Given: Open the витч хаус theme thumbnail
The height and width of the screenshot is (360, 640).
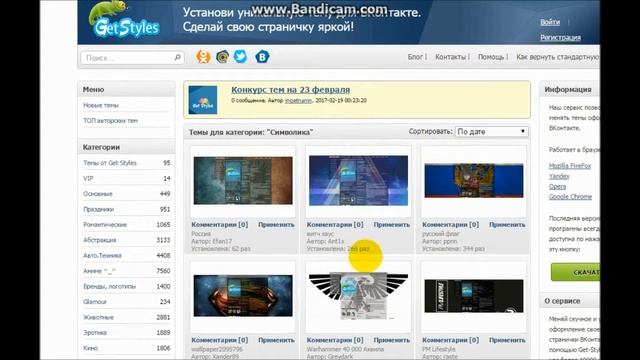Looking at the screenshot, I should coord(358,180).
